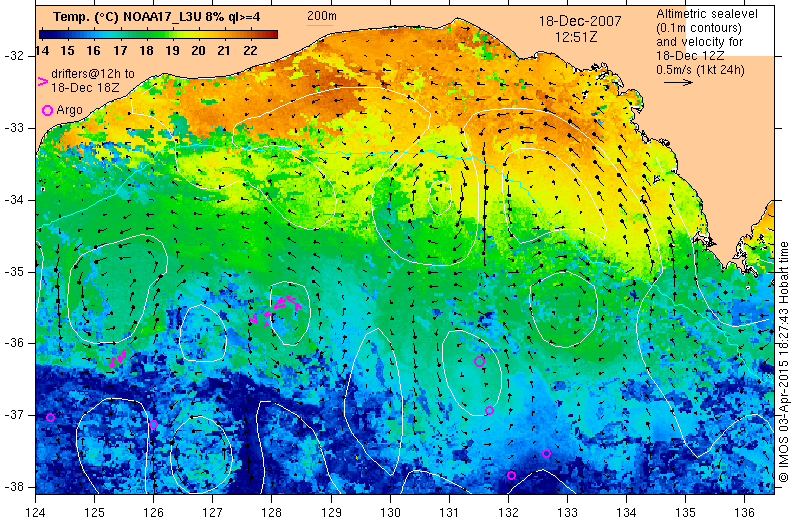Click the '0.5m/s (1kt 24h)' text
Viewport: 800px width, 520px height.
[701, 70]
